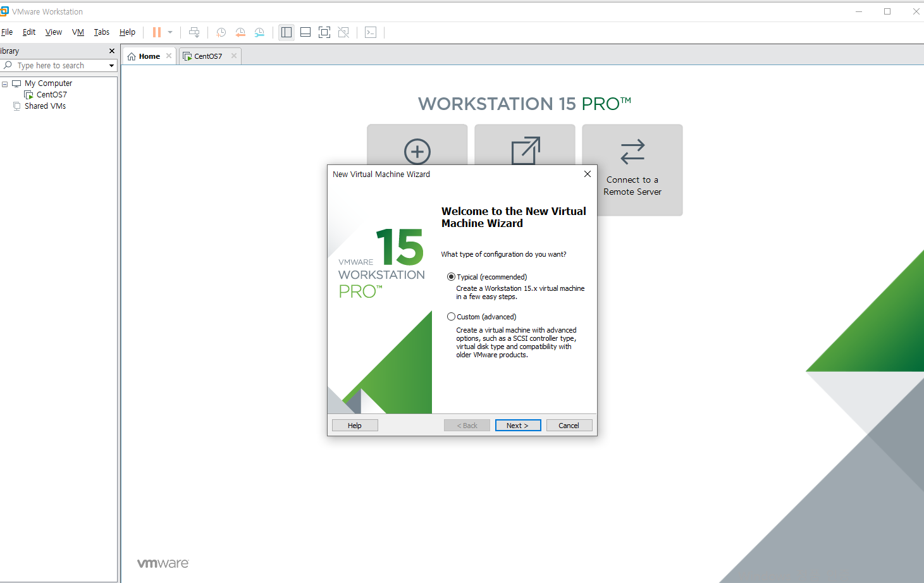Click the console view toolbar icon
The height and width of the screenshot is (583, 924).
pos(371,32)
